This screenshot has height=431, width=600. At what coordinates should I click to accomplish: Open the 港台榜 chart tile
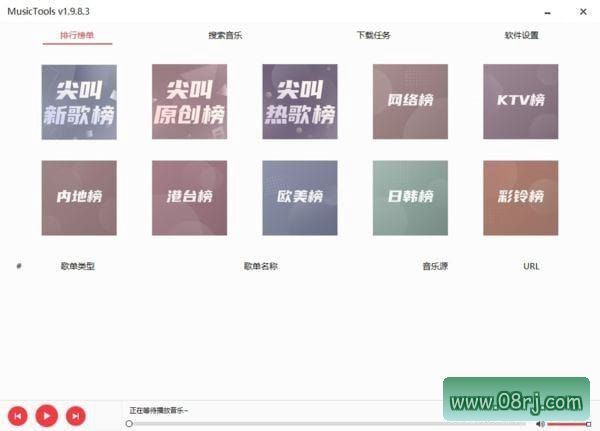189,198
